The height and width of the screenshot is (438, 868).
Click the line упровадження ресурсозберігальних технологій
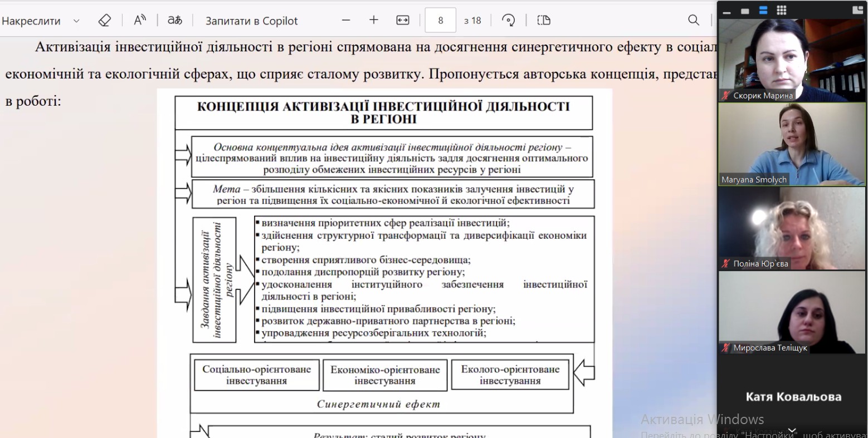pos(374,333)
